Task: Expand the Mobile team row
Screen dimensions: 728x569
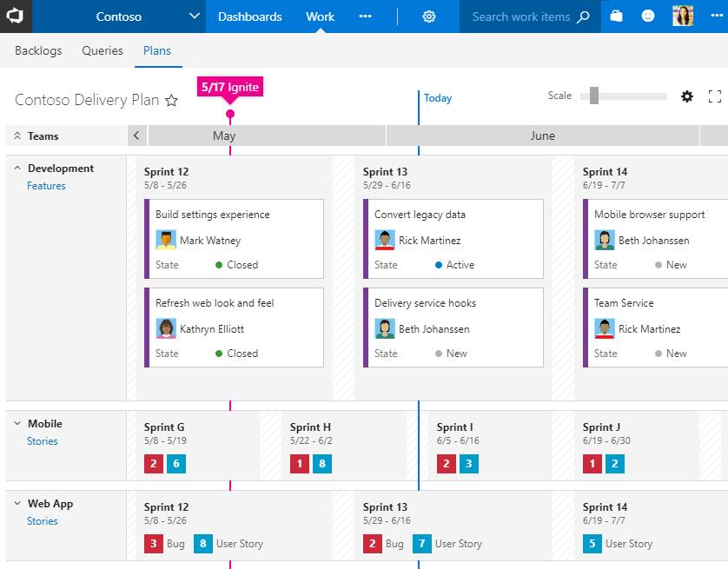Action: [x=17, y=423]
